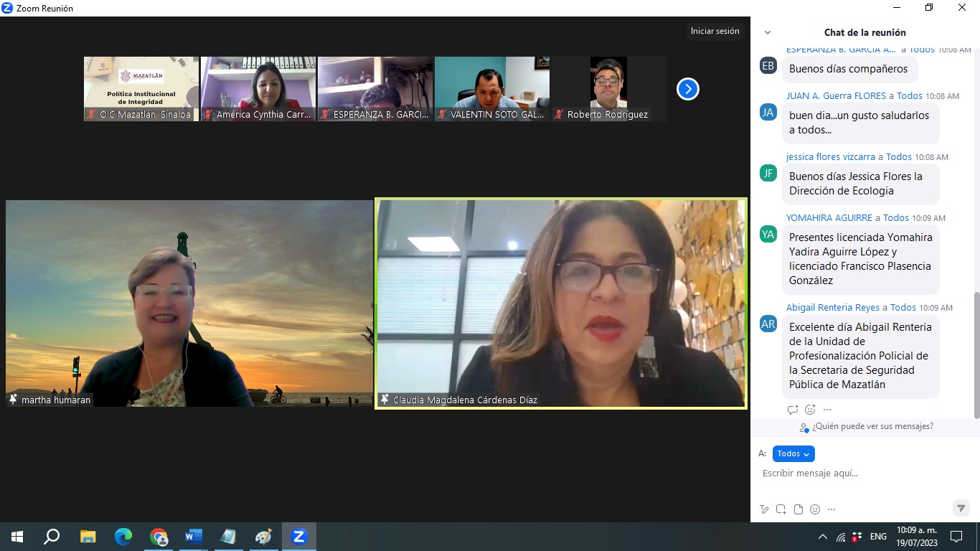
Task: Click the Iniciar sesión button
Action: pos(715,31)
